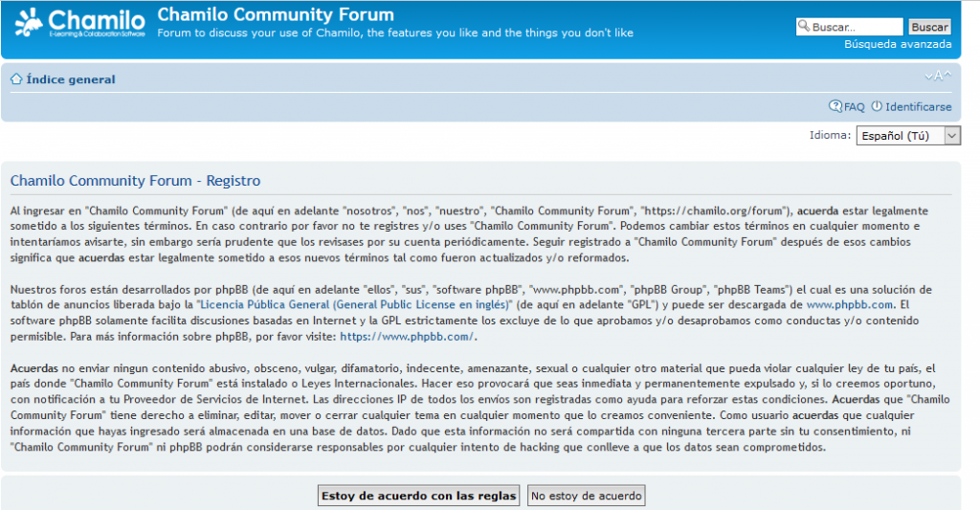Click Estoy de acuerdo con las reglas
Image resolution: width=980 pixels, height=510 pixels.
(x=419, y=496)
